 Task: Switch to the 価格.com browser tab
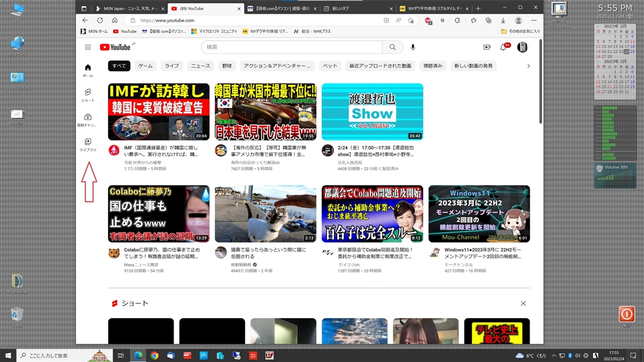(x=282, y=8)
